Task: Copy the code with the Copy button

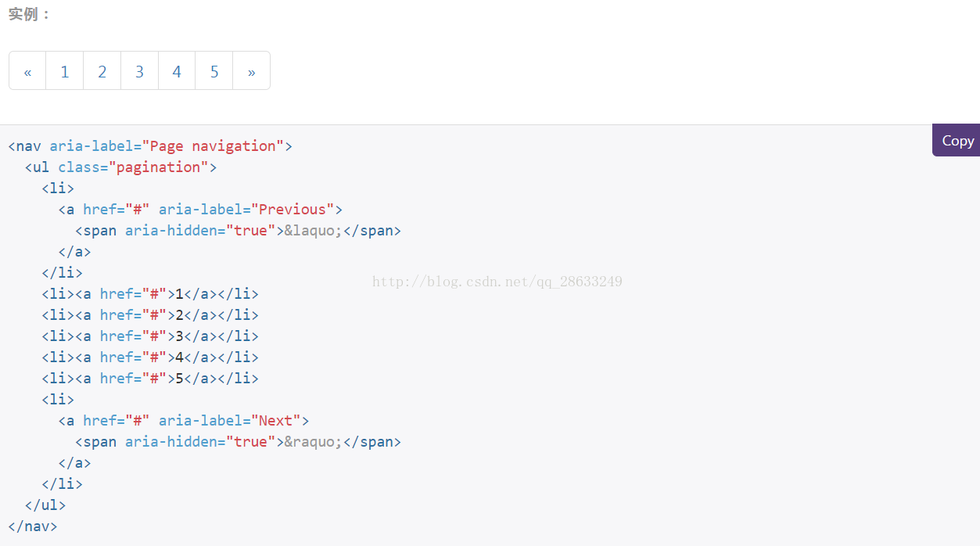Action: tap(957, 140)
